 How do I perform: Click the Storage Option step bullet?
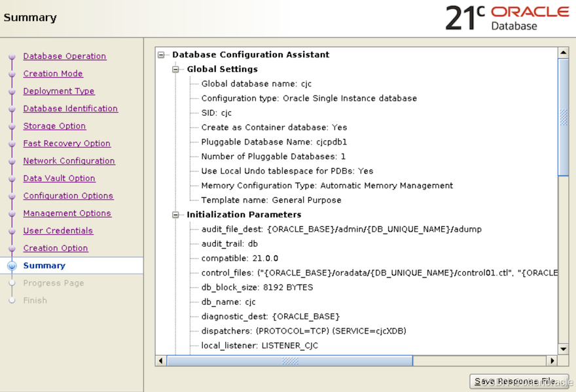[x=12, y=126]
